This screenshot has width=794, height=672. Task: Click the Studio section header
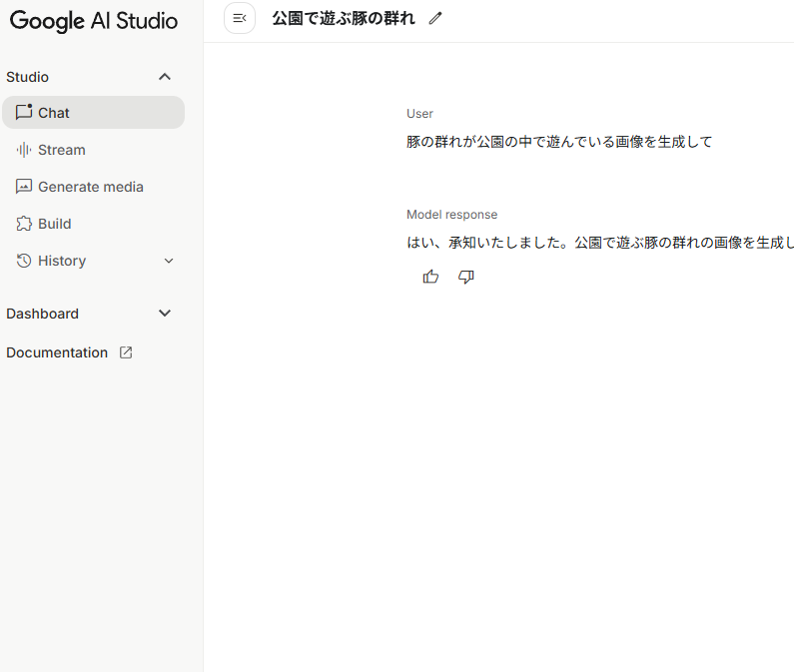27,77
